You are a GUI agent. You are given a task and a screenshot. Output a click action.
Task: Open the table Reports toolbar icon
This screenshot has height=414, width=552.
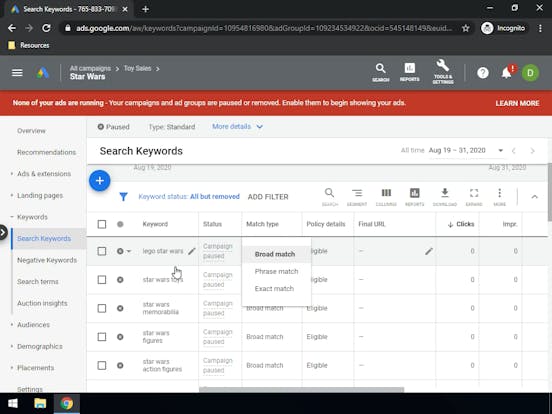tap(414, 197)
